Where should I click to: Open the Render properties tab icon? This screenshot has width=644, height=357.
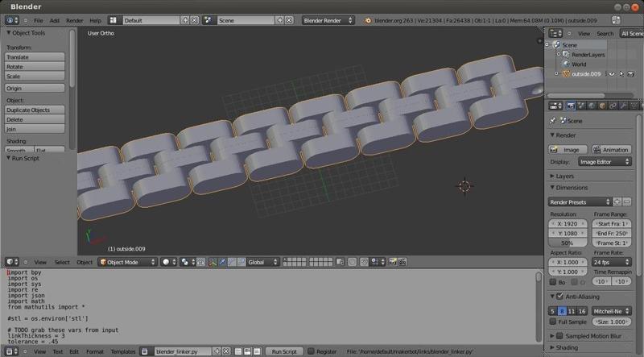click(570, 105)
